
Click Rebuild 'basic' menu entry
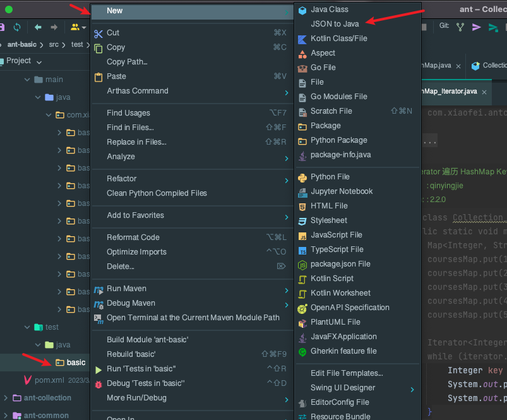click(x=131, y=354)
